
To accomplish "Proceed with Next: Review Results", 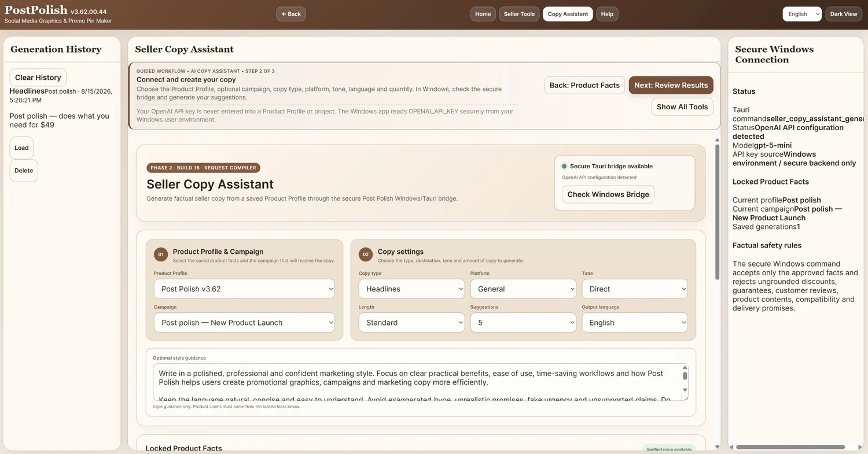I will [x=671, y=85].
